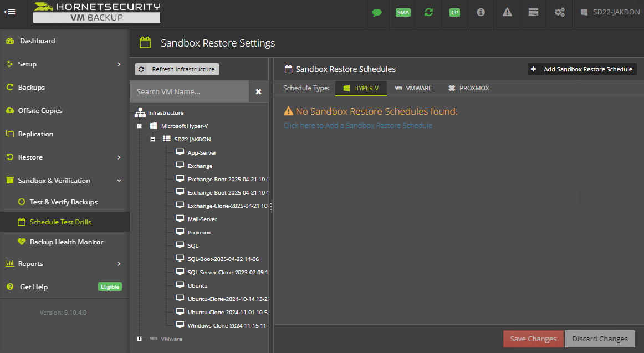This screenshot has width=644, height=353.
Task: Collapse the sidebar with the menu toggle
Action: (10, 12)
